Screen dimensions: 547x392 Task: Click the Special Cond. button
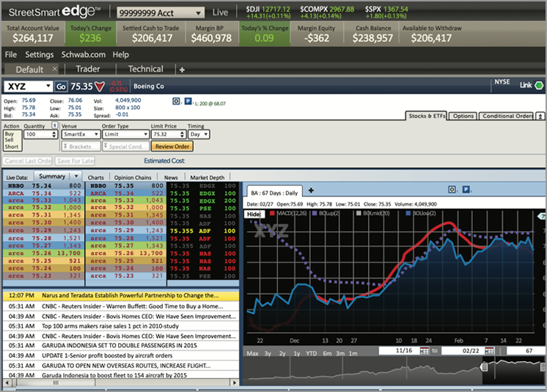point(126,147)
